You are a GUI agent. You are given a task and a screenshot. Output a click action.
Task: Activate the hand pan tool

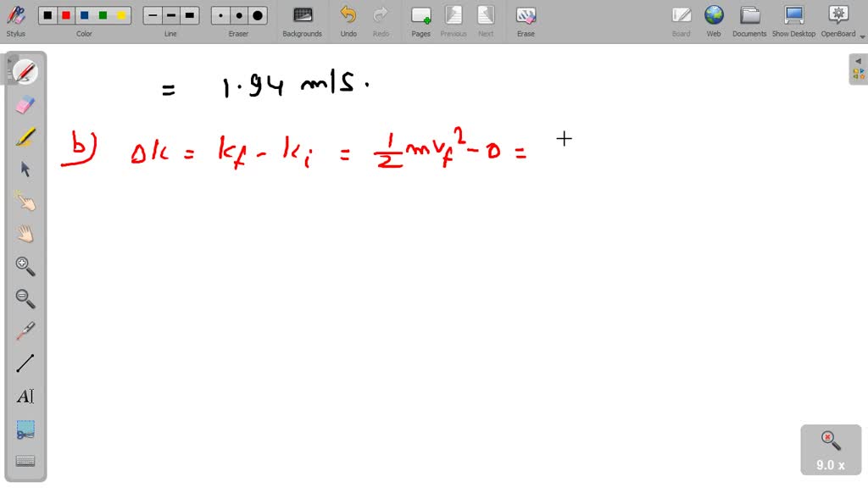point(24,233)
